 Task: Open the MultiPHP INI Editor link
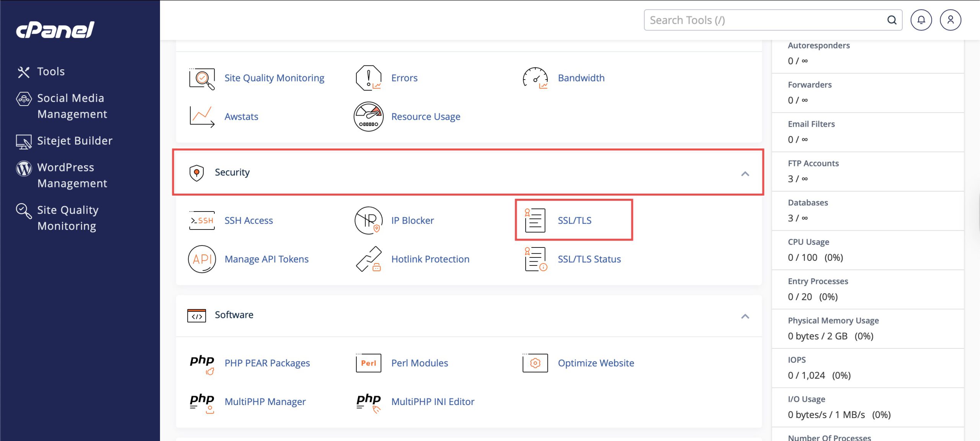[x=433, y=402]
